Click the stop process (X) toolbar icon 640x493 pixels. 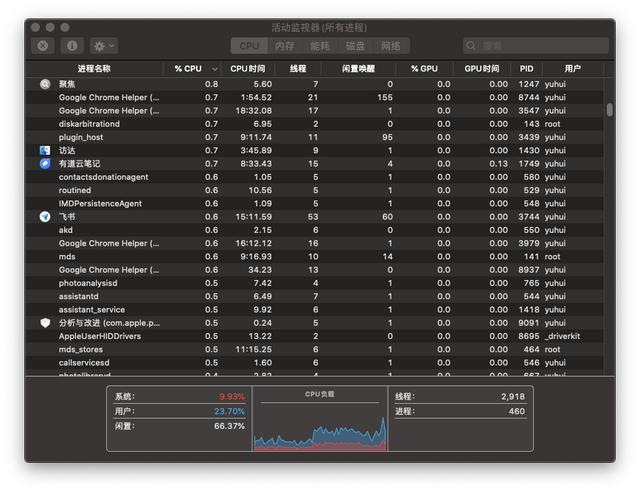43,46
